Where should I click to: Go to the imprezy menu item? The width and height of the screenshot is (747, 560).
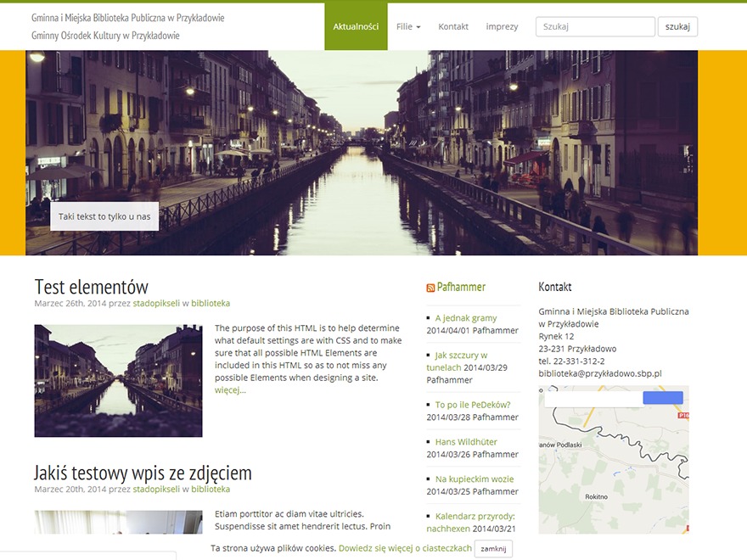tap(502, 26)
